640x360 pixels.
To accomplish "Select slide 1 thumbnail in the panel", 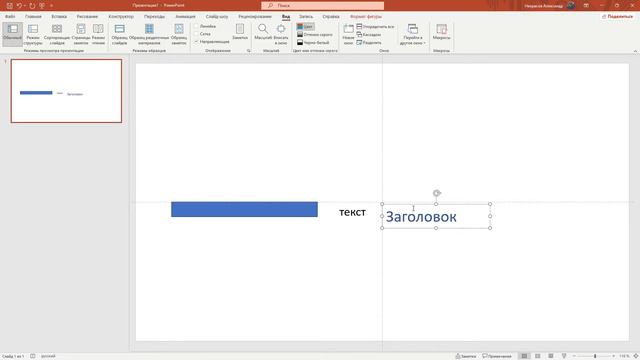I will pos(66,91).
